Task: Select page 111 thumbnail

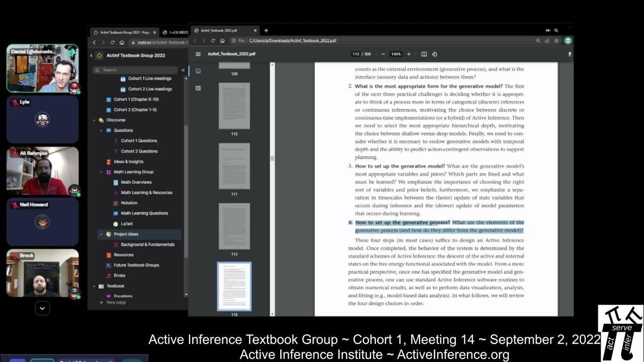Action: 234,166
